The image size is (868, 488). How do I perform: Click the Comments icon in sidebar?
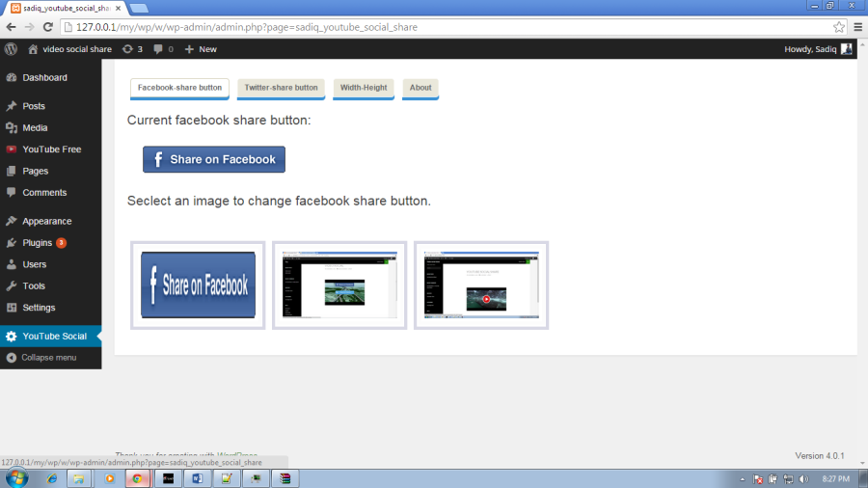coord(11,193)
